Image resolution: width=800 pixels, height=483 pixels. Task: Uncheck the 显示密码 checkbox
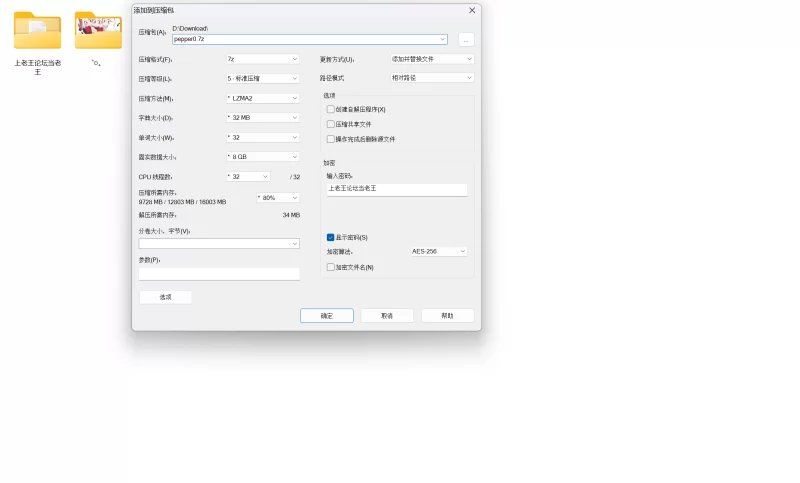[x=331, y=237]
